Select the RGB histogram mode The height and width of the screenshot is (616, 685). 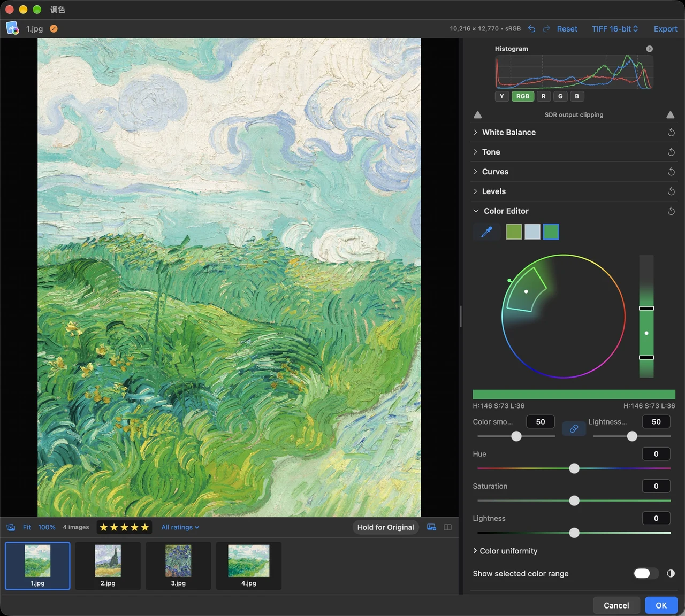(x=523, y=96)
